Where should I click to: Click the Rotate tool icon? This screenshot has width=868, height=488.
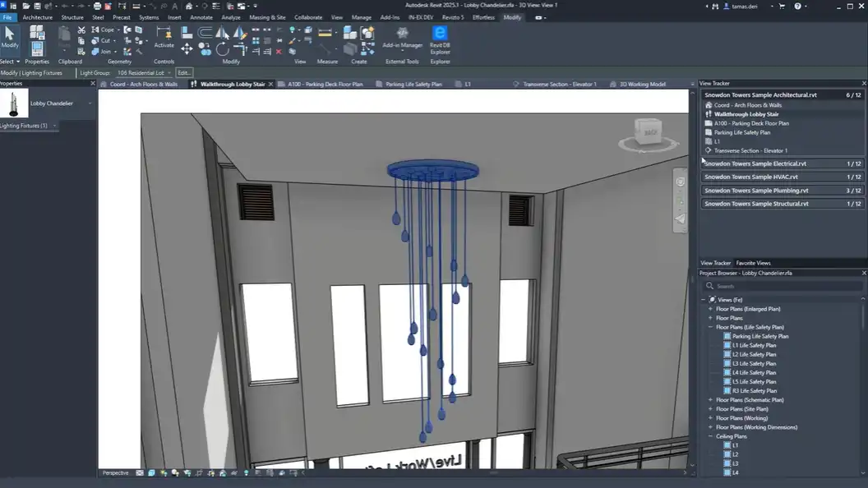(223, 49)
